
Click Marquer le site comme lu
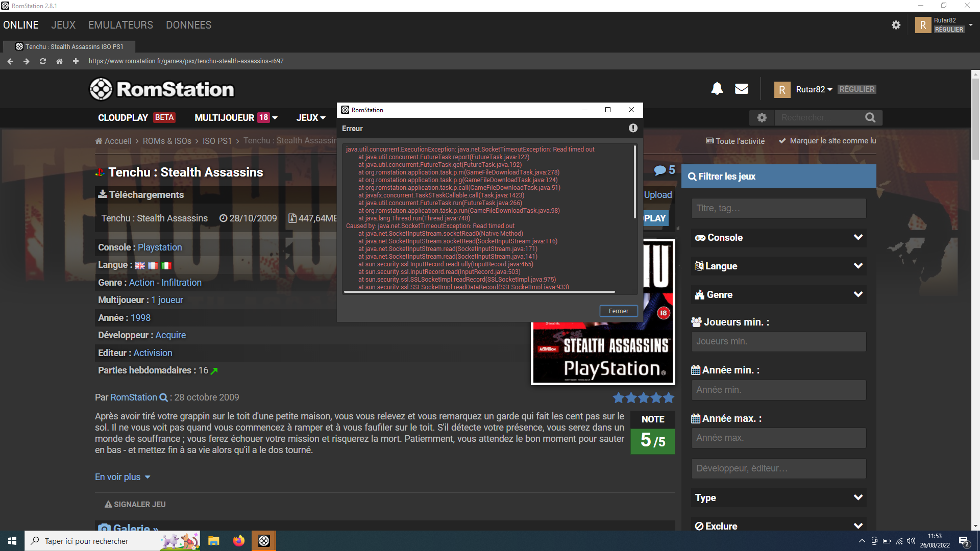(x=827, y=141)
